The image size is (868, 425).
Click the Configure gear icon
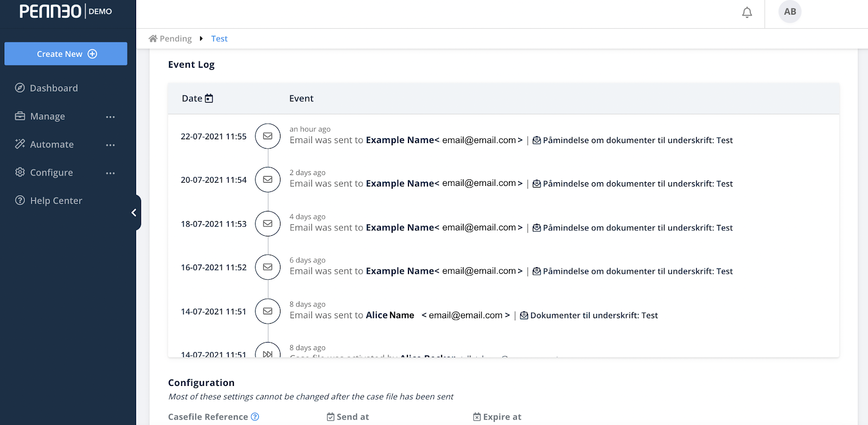point(20,172)
